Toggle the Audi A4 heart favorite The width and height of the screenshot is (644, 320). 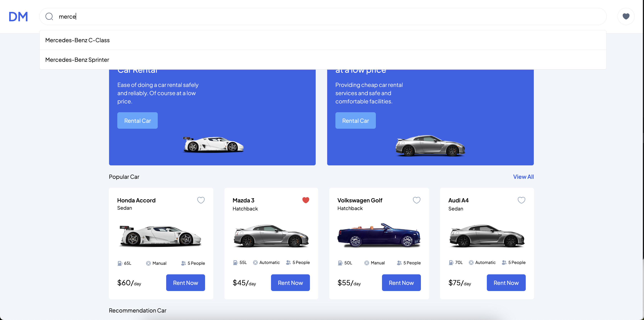point(521,200)
